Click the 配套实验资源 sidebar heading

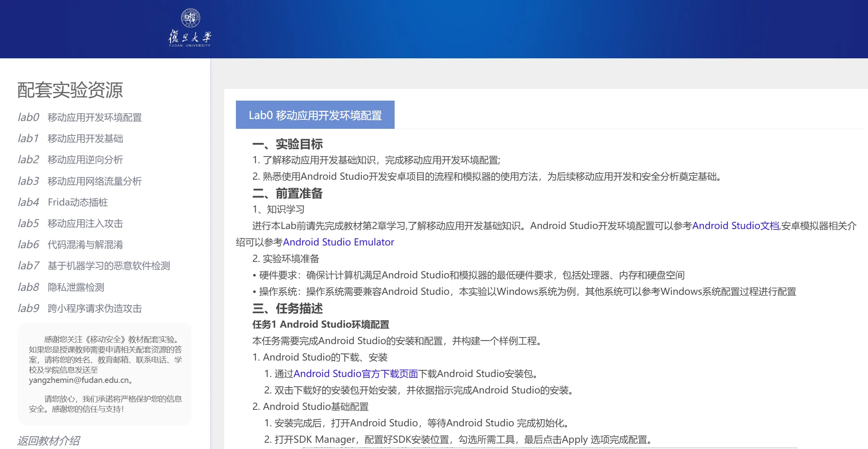pyautogui.click(x=70, y=90)
